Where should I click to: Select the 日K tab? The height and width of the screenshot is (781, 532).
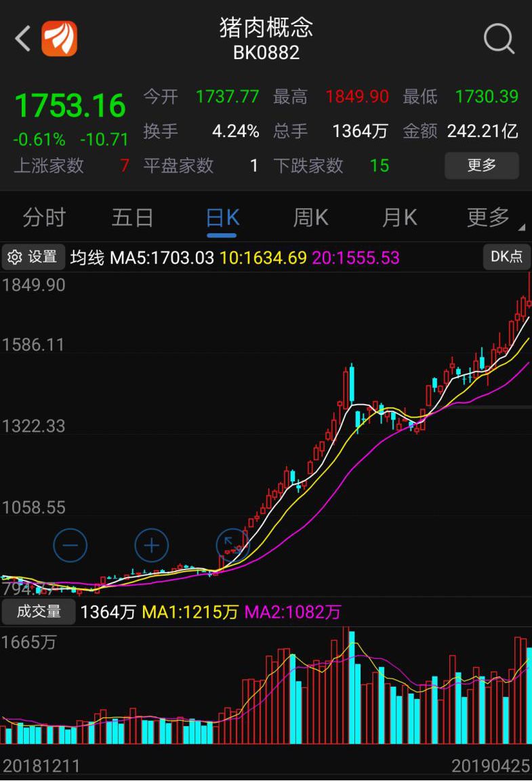(x=222, y=218)
